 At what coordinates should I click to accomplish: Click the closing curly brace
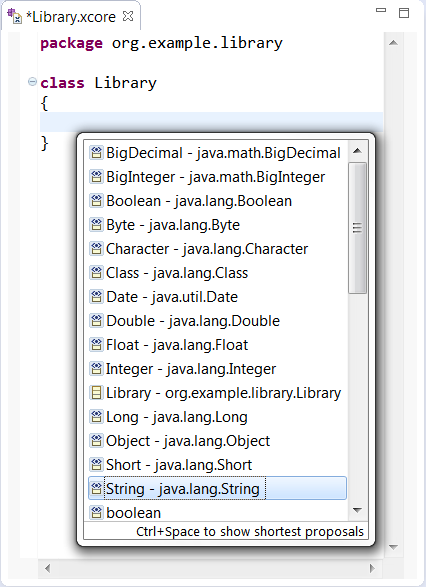pos(45,143)
